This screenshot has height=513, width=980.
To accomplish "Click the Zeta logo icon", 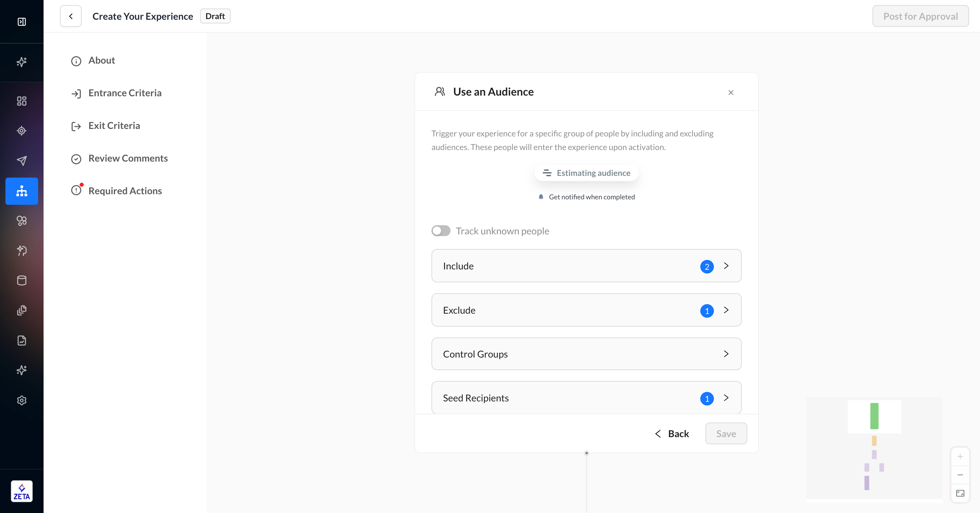I will tap(22, 491).
